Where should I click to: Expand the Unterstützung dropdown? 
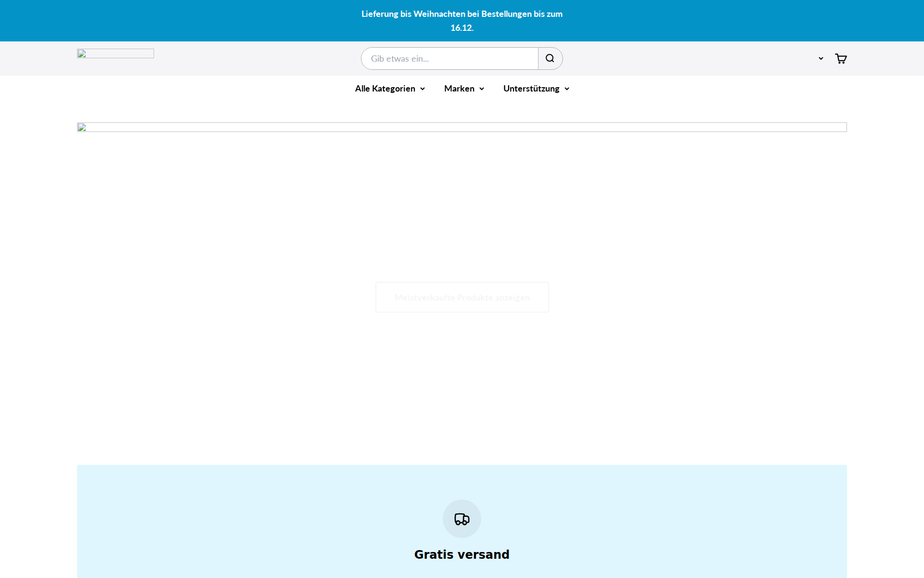tap(536, 89)
